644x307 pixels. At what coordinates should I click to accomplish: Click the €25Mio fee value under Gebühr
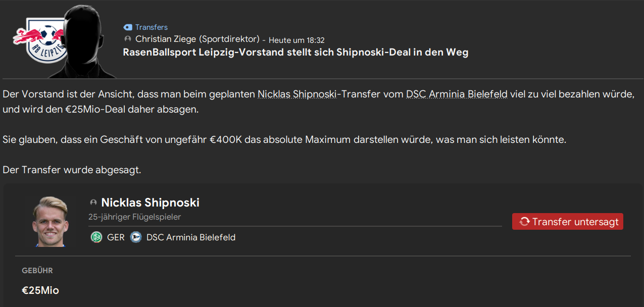(x=40, y=290)
